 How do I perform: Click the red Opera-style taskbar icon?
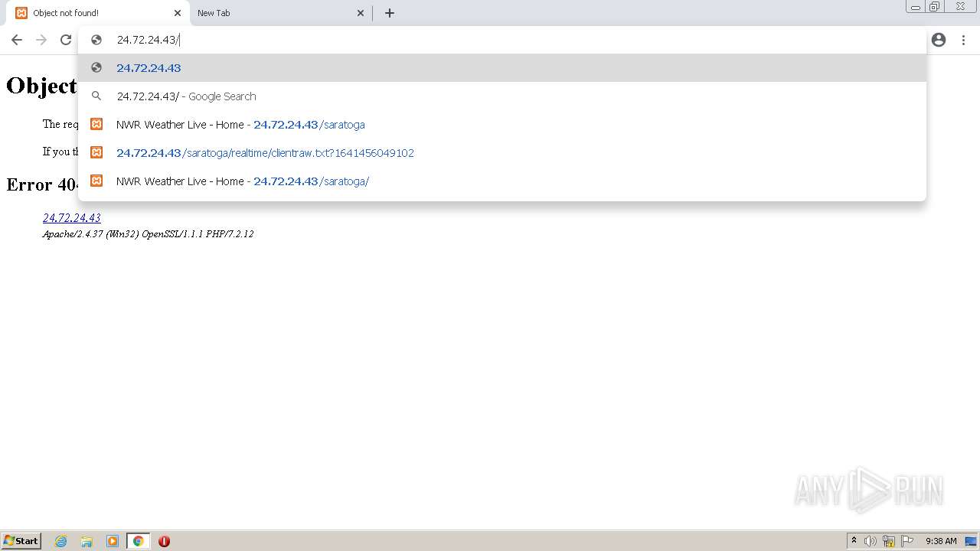pos(164,541)
